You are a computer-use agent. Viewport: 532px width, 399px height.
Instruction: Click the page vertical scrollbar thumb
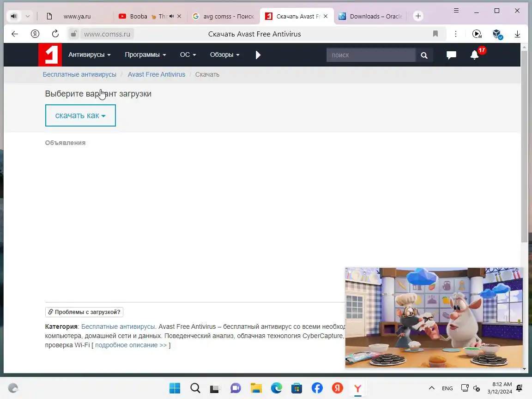tap(525, 146)
